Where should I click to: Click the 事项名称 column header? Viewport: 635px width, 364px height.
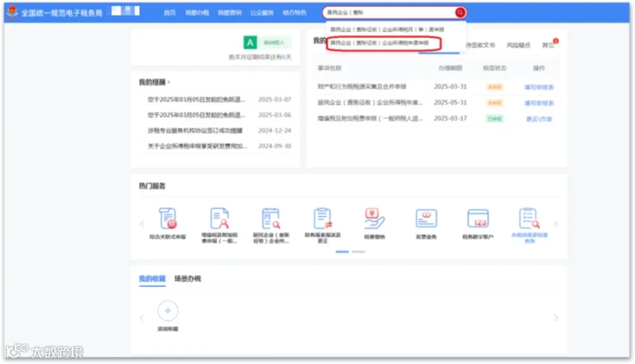pyautogui.click(x=329, y=68)
